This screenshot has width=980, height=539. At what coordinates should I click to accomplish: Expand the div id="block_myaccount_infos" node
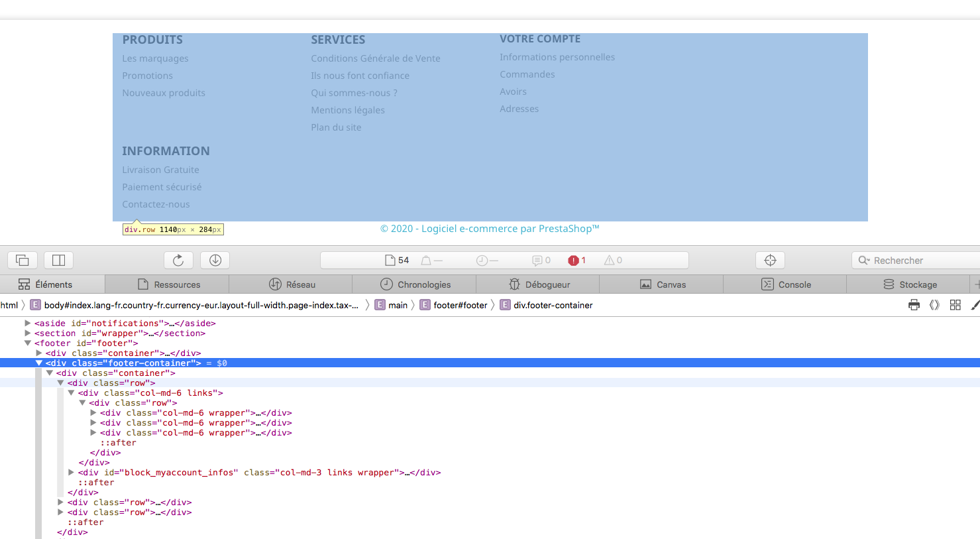coord(71,473)
